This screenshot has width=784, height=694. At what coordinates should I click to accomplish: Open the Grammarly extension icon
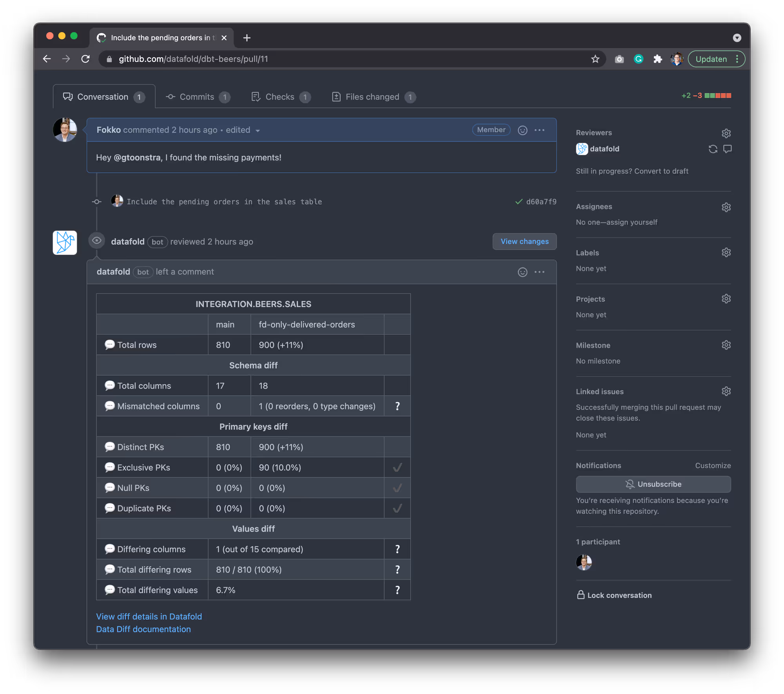pyautogui.click(x=638, y=59)
